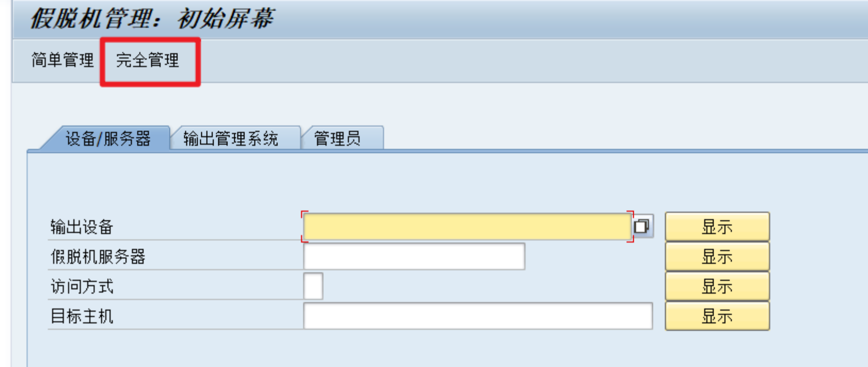Click 显示 next to 访问方式
The width and height of the screenshot is (868, 367).
(717, 286)
